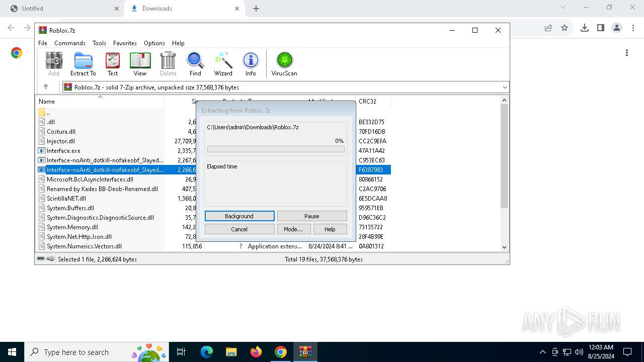The height and width of the screenshot is (362, 644).
Task: Select the System.Memory.dll file
Action: click(x=72, y=227)
